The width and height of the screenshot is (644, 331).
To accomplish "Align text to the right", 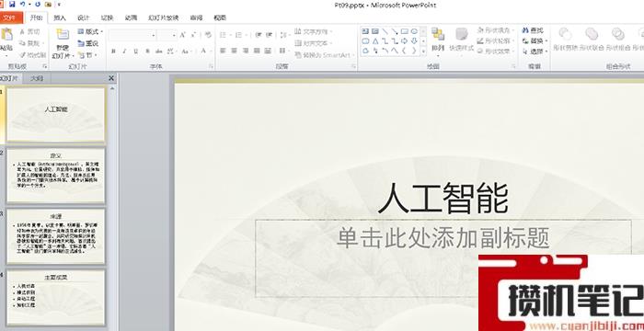I will coord(246,51).
